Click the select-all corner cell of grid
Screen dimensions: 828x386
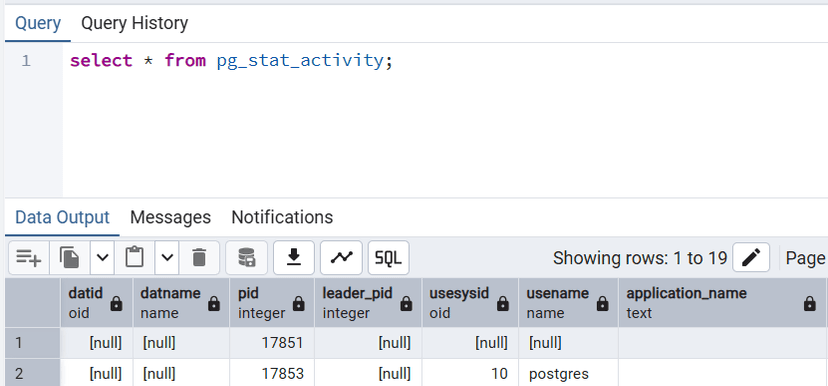click(x=33, y=303)
